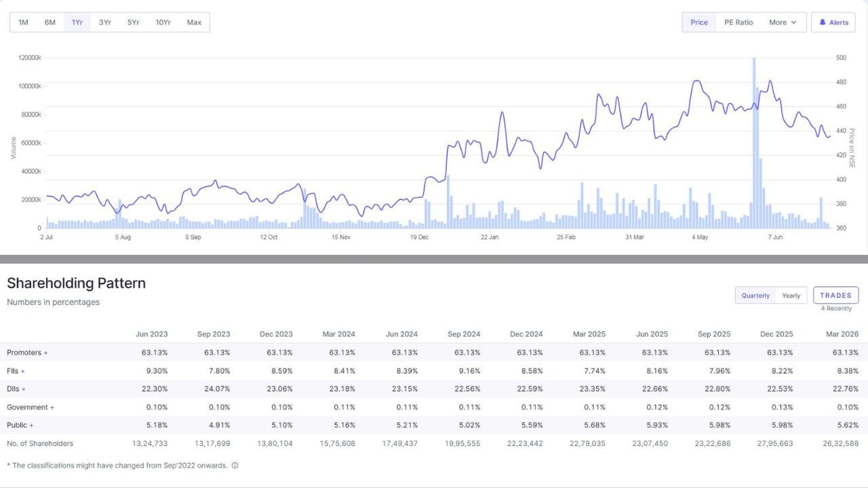Choose the 5Yr time range

(133, 22)
